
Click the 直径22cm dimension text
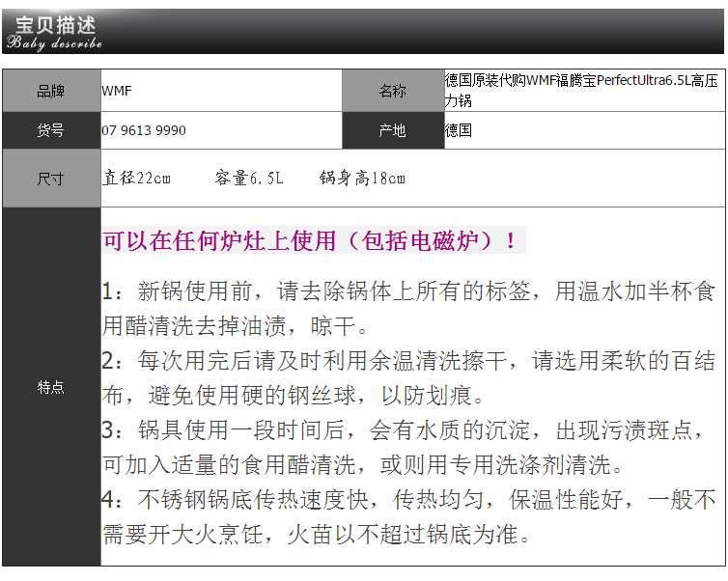[x=136, y=178]
